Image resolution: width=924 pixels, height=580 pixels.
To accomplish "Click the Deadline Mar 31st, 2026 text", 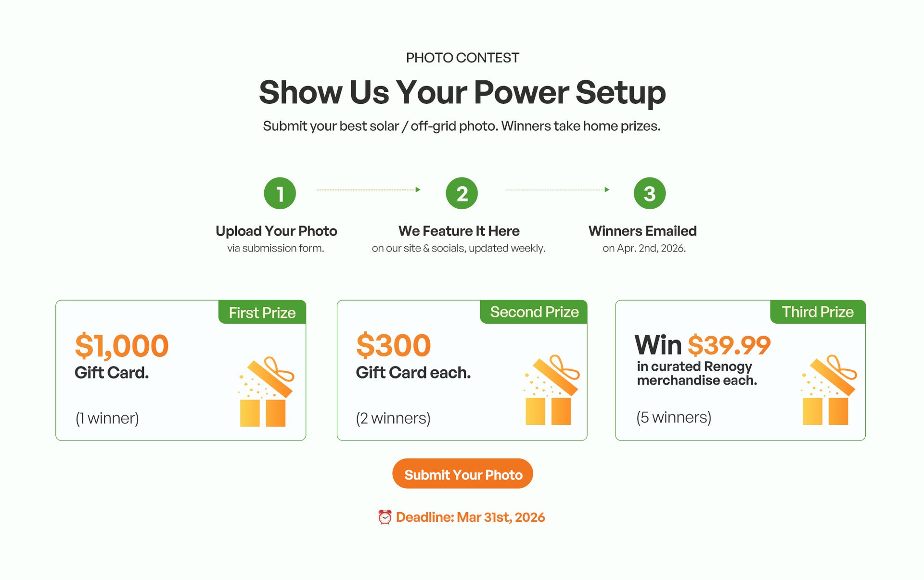I will tap(470, 517).
